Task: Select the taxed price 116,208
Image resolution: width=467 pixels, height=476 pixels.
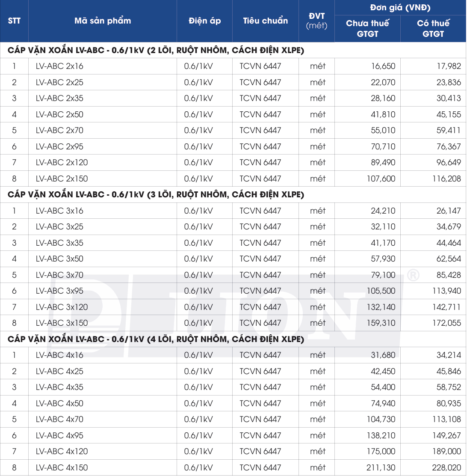Action: click(446, 178)
